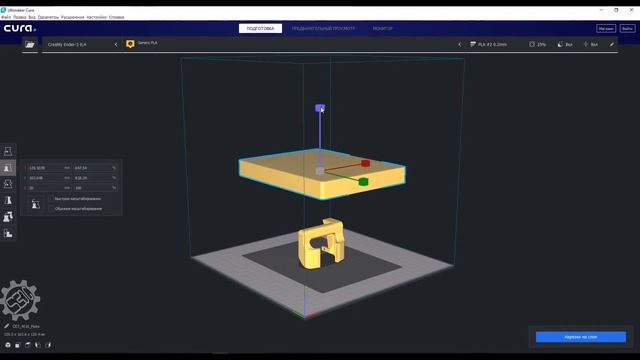Click the Y scale percent input field
The image size is (640, 360).
coord(95,178)
